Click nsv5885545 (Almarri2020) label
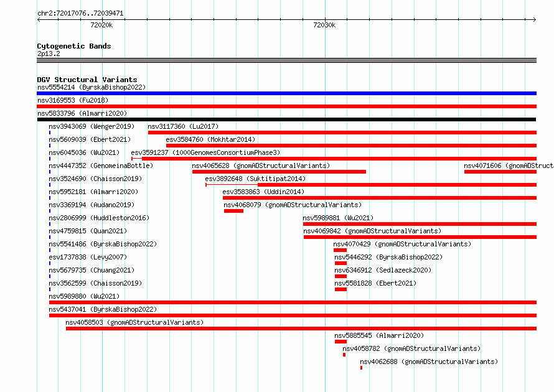 point(379,335)
